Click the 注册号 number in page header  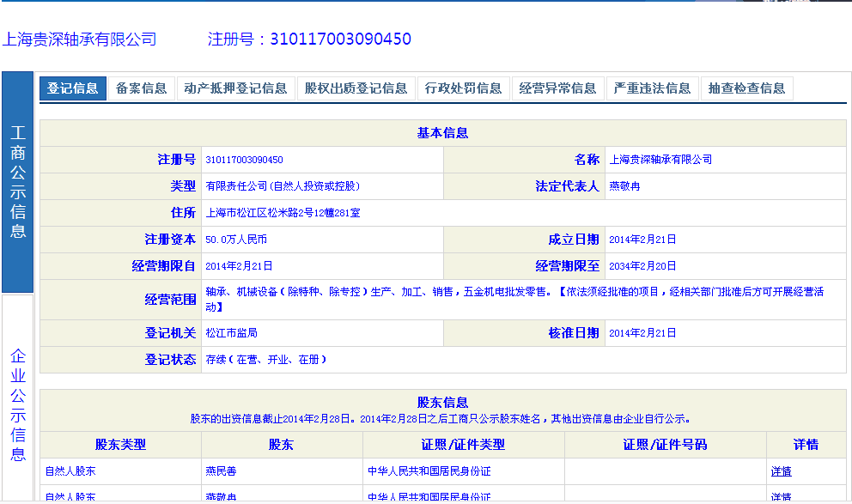pyautogui.click(x=340, y=39)
